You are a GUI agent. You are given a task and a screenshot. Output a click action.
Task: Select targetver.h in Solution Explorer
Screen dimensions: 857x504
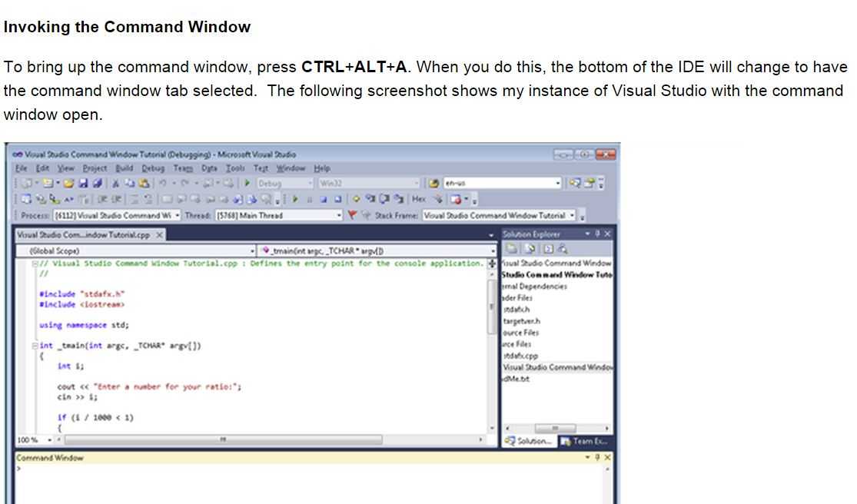521,321
